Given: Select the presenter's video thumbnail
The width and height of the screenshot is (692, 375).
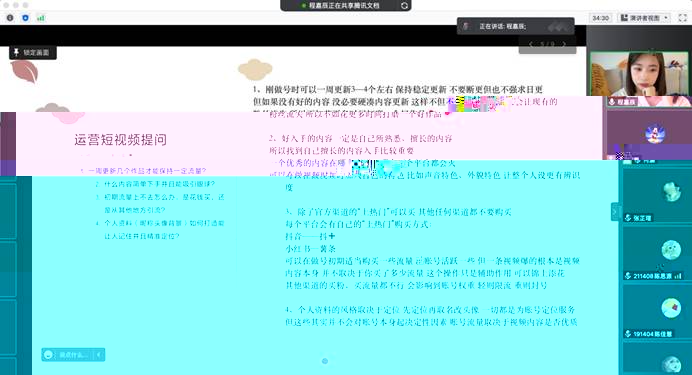Looking at the screenshot, I should (x=639, y=74).
